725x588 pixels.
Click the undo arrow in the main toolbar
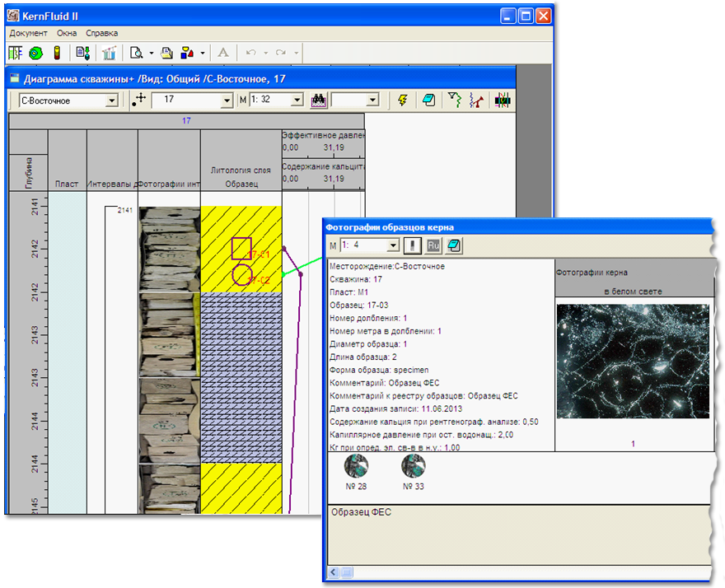(251, 53)
